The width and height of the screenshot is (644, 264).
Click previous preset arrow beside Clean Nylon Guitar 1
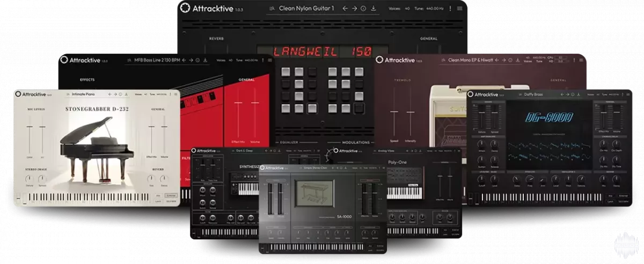tap(345, 9)
